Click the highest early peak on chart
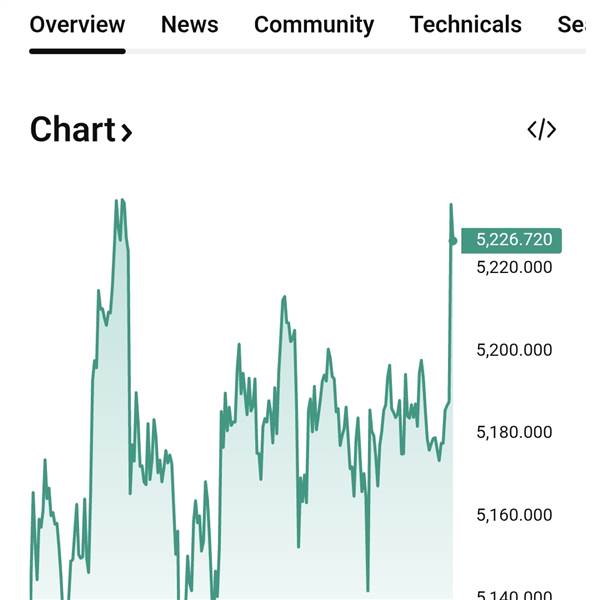 coord(119,201)
